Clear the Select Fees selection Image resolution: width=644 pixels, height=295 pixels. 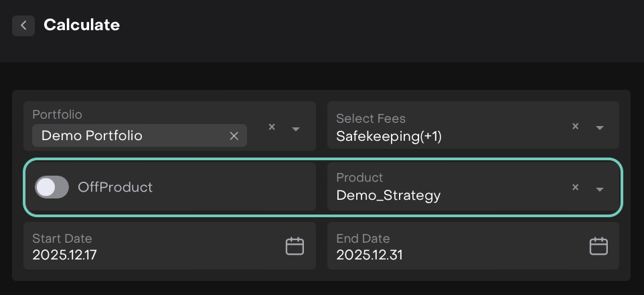point(575,127)
